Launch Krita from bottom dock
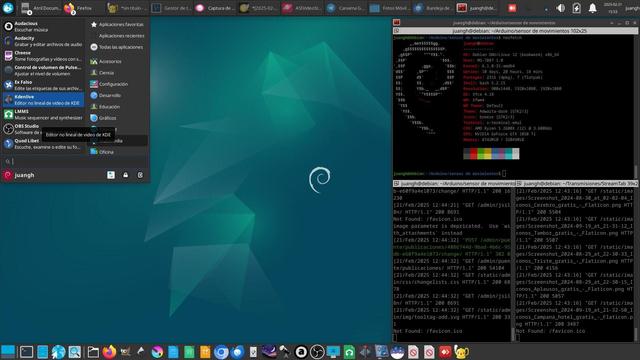Image resolution: width=640 pixels, height=360 pixels. tap(157, 352)
